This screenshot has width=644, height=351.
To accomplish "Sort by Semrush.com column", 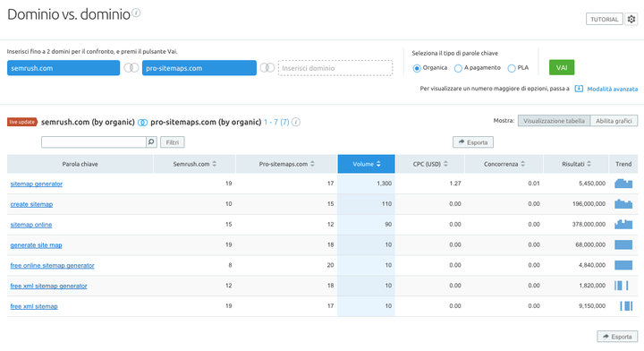I will [194, 164].
